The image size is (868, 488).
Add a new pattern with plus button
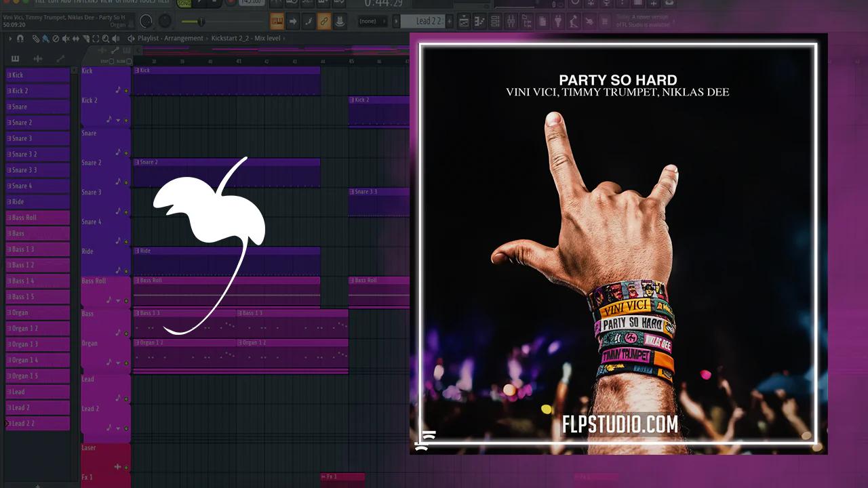(x=37, y=485)
